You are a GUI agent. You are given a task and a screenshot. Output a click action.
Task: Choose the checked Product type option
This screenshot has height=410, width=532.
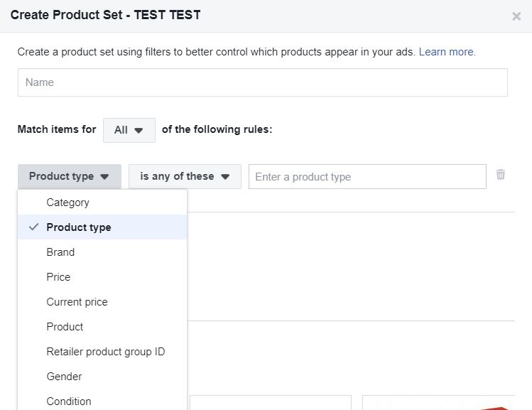point(78,227)
